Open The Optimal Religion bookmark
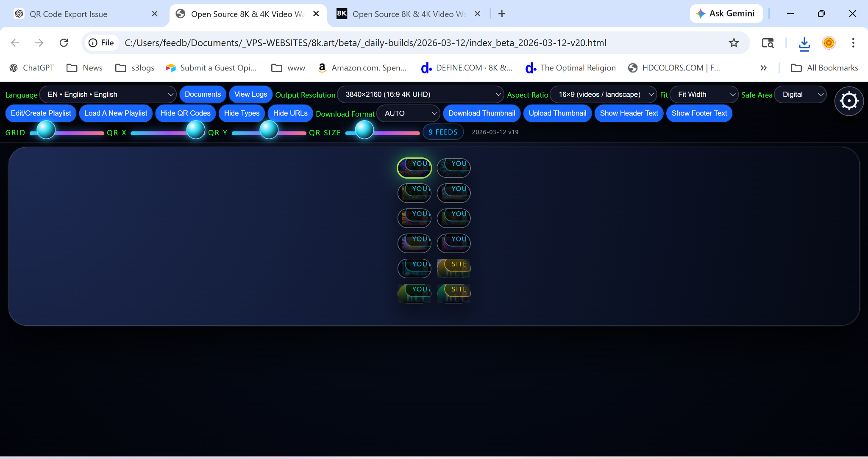 click(570, 68)
